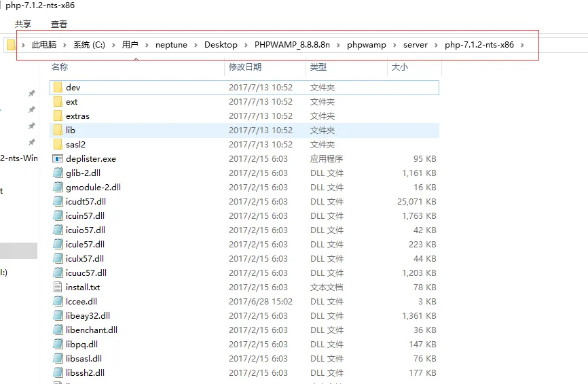Open the 共享 ribbon tab
Screen dimensions: 588x384
tap(23, 24)
